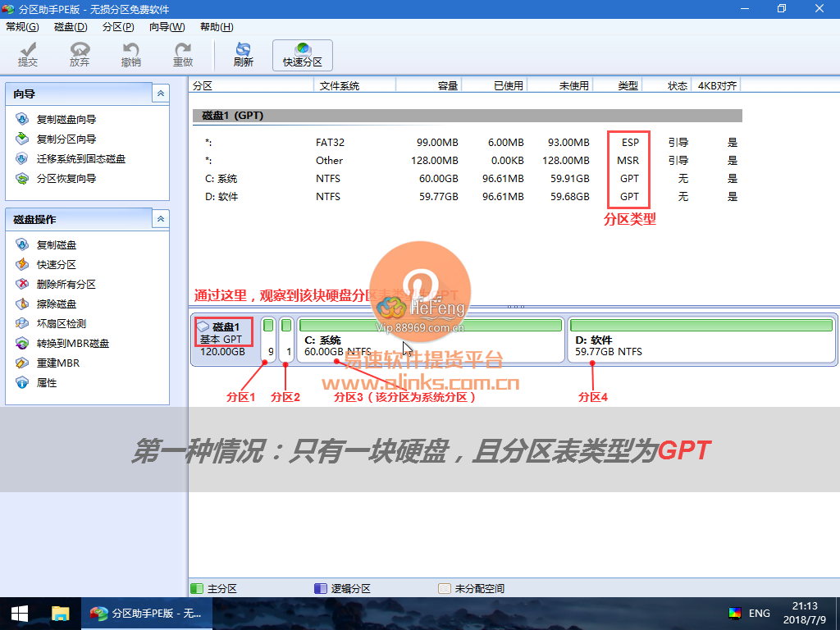The image size is (840, 630).
Task: Refresh disk list via 刷新 icon
Action: [x=242, y=53]
